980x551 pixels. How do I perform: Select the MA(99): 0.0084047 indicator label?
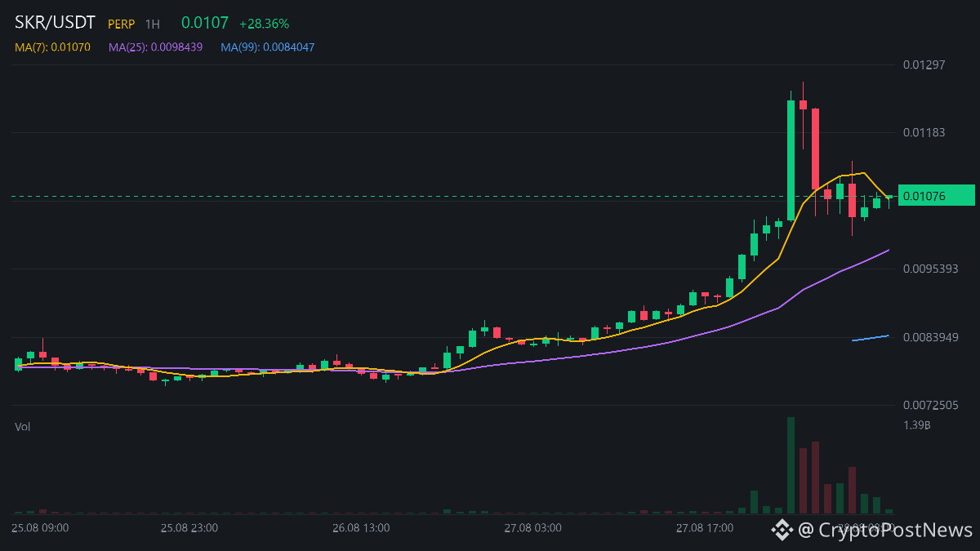click(x=267, y=47)
